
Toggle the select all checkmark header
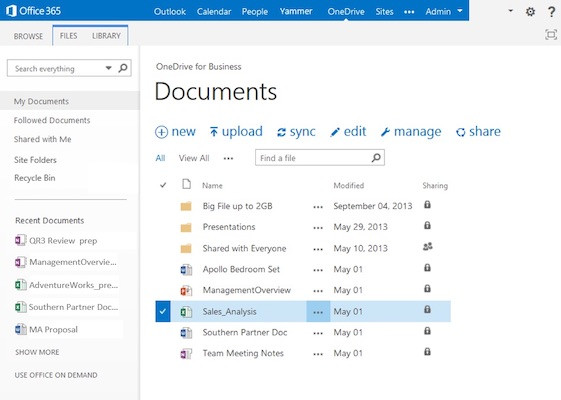point(163,185)
